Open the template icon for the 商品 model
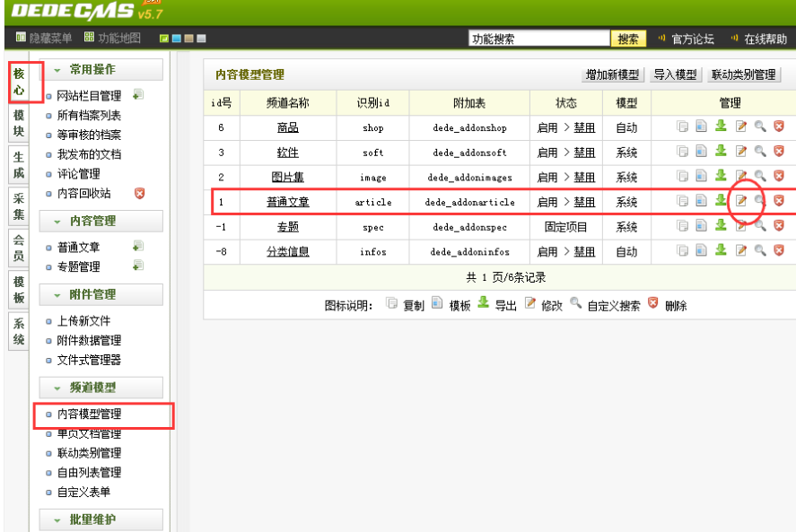Image resolution: width=796 pixels, height=532 pixels. (701, 126)
